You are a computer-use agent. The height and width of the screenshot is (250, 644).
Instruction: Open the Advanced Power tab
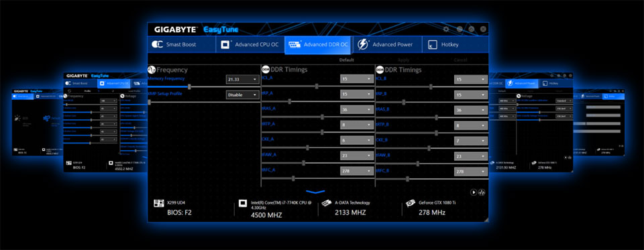coord(388,44)
